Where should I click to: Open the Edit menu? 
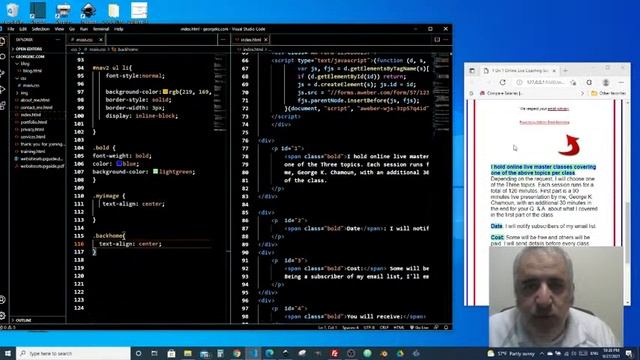click(23, 29)
